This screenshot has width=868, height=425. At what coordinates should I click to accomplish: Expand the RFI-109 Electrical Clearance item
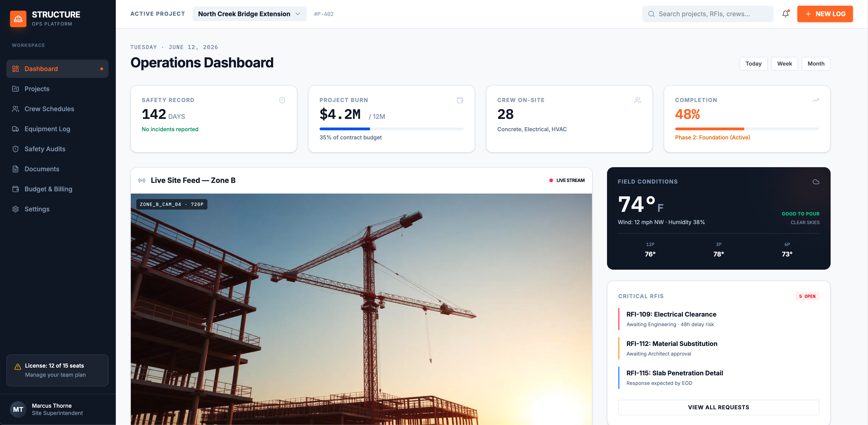coord(718,319)
